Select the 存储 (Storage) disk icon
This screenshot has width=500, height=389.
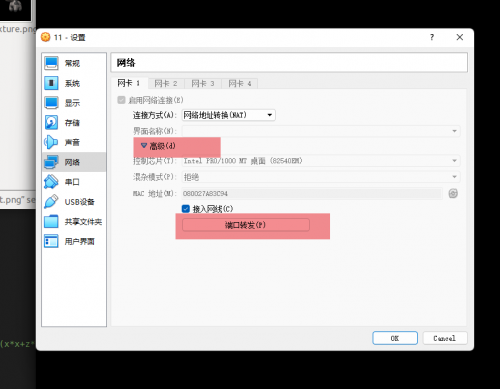(51, 123)
